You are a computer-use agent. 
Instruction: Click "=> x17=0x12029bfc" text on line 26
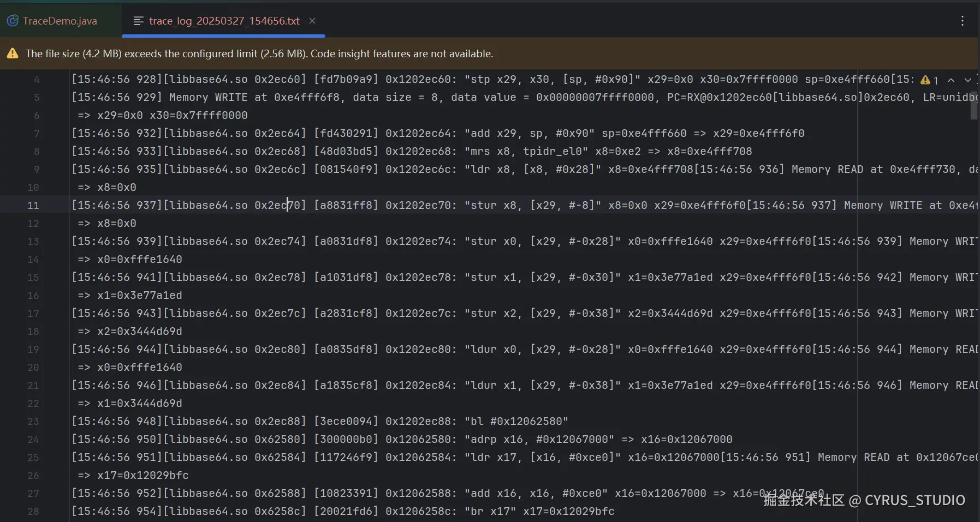[x=133, y=475]
